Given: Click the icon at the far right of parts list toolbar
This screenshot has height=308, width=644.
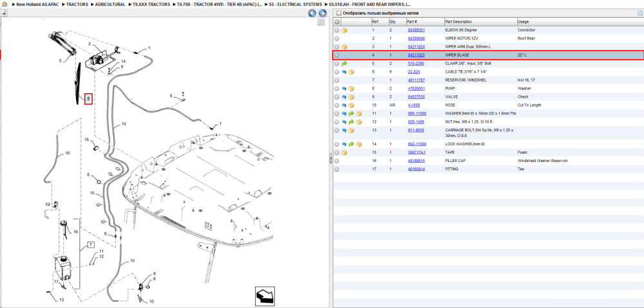Looking at the screenshot, I should pyautogui.click(x=639, y=13).
